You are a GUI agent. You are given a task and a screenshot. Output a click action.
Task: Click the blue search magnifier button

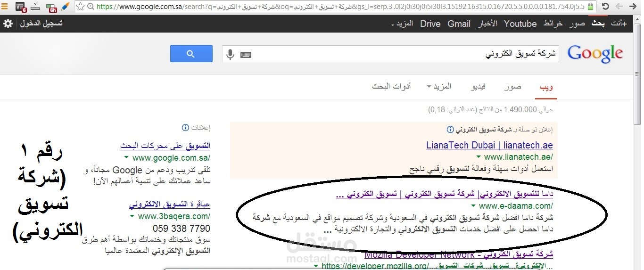click(x=191, y=54)
